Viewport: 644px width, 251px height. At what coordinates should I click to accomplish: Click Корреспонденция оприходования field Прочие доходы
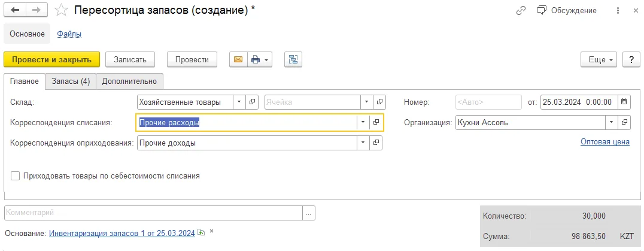point(247,143)
